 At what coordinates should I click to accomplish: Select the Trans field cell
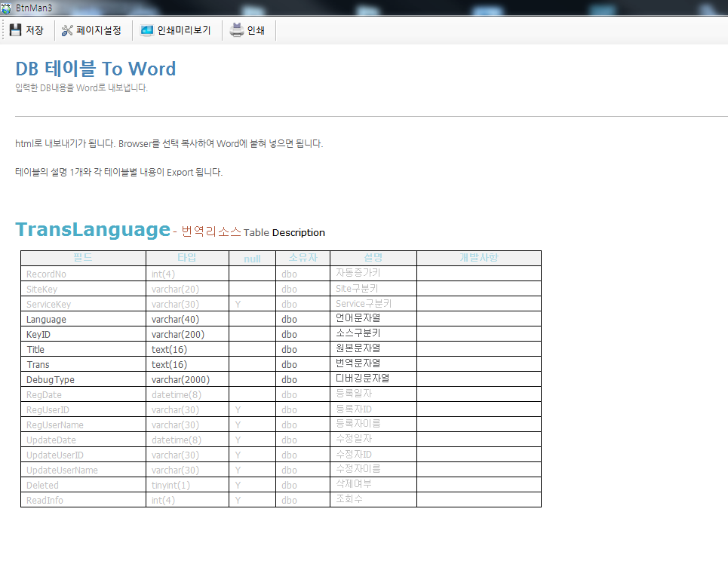[x=83, y=364]
